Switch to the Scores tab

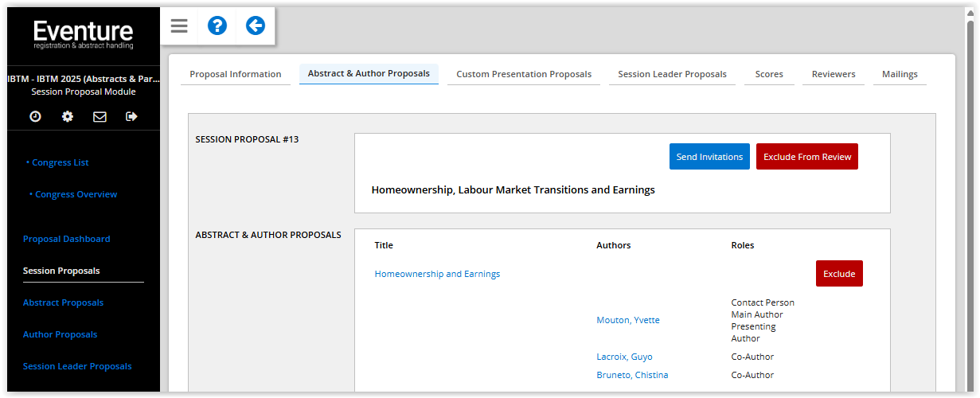coord(769,74)
